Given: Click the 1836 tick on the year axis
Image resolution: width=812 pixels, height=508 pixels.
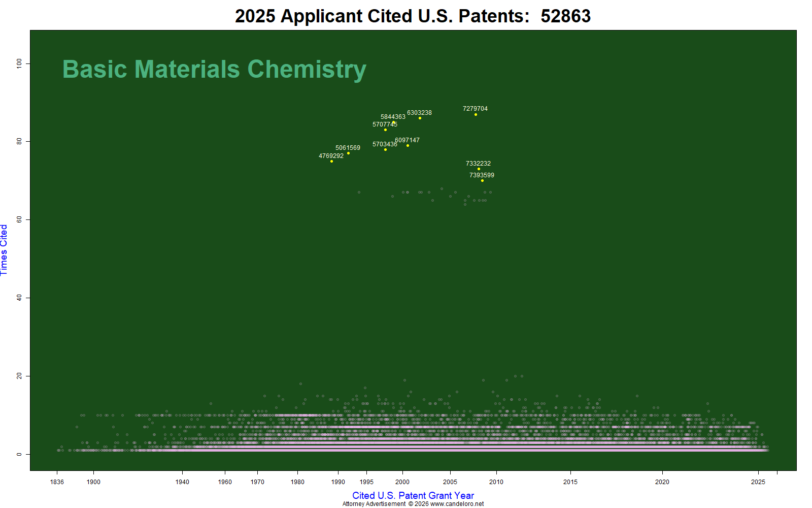Looking at the screenshot, I should tap(57, 482).
